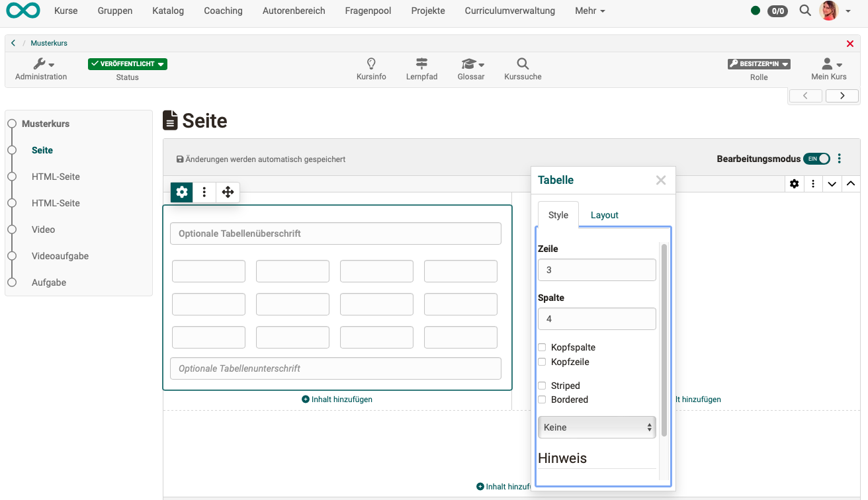
Task: Click the move handle of table block
Action: click(x=228, y=192)
